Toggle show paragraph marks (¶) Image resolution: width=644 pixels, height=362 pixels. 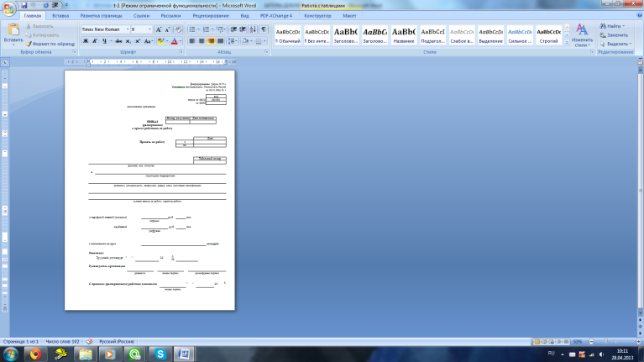click(x=264, y=29)
